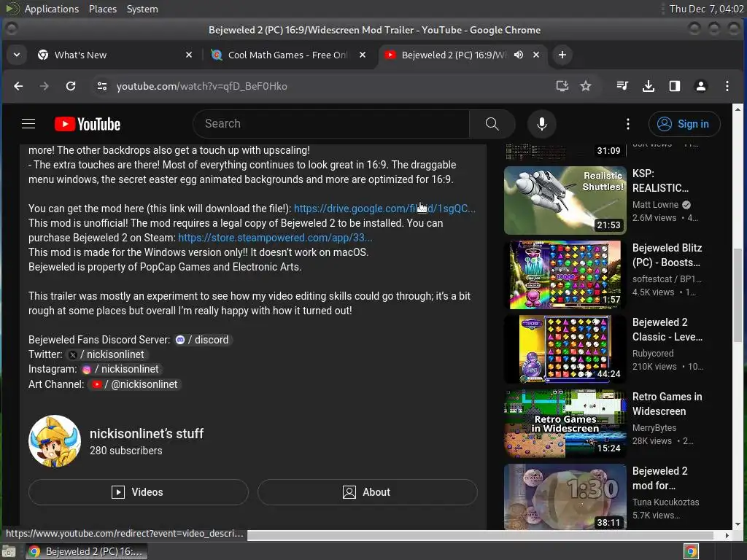
Task: View site information icon in address bar
Action: click(102, 86)
